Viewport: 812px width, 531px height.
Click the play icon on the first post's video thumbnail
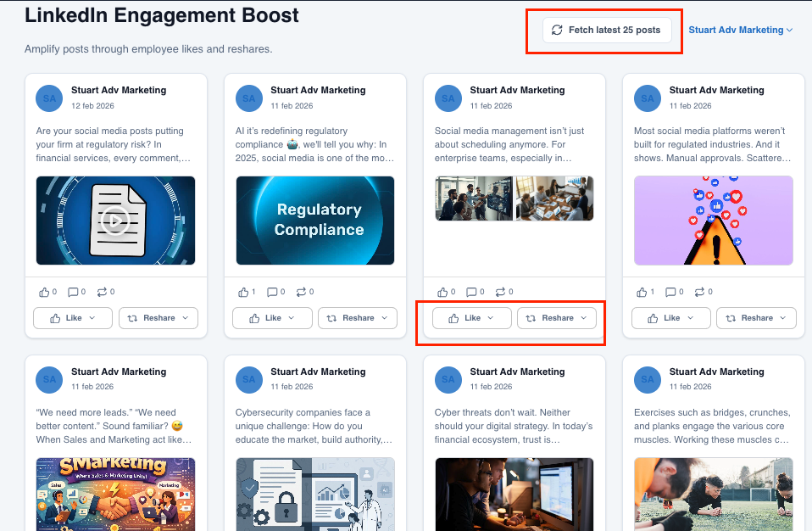[115, 221]
